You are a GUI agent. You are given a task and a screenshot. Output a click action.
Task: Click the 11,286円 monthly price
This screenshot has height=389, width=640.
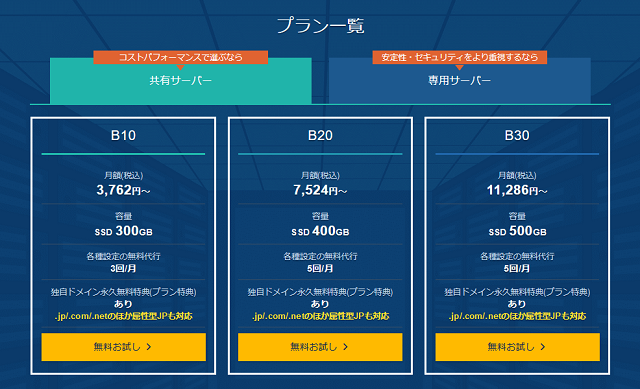pos(517,190)
